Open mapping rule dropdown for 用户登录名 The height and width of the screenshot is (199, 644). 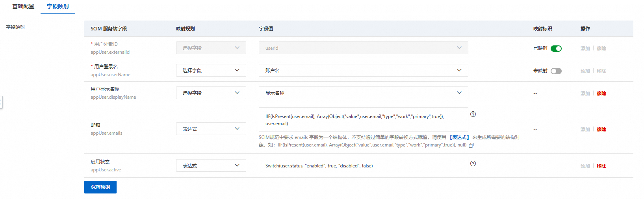pos(211,70)
